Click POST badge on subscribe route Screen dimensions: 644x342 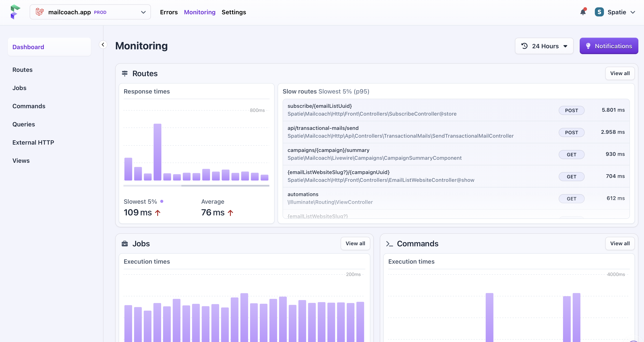571,110
